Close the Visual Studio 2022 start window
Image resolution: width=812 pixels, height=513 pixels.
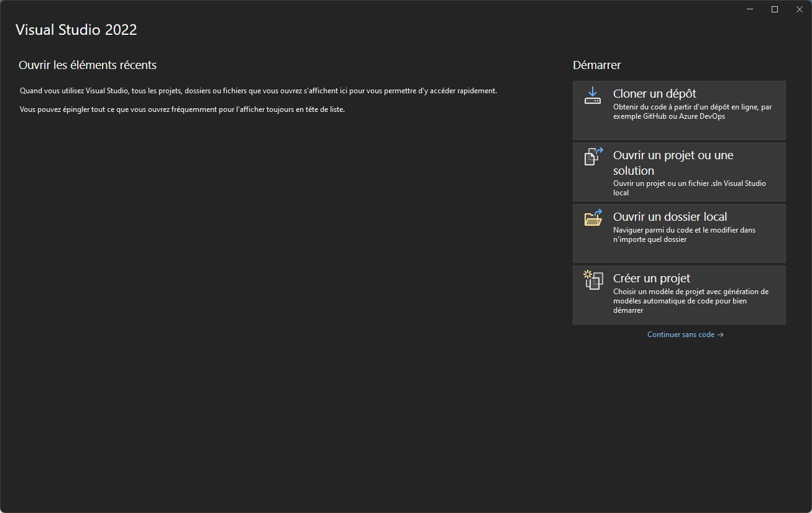click(800, 9)
